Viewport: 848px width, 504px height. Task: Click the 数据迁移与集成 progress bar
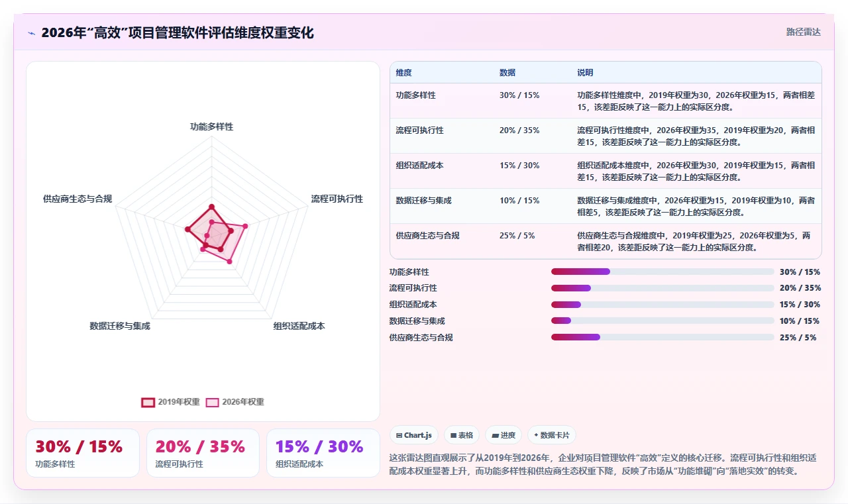[x=662, y=321]
